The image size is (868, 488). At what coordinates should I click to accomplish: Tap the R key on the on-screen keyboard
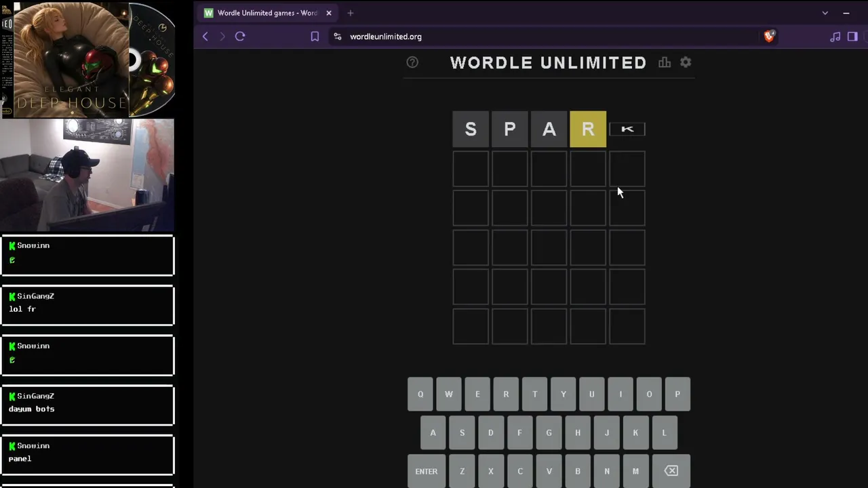tap(506, 394)
